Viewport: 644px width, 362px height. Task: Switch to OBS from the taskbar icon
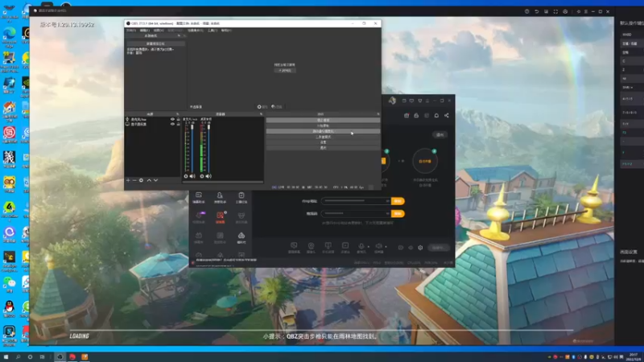(60, 357)
